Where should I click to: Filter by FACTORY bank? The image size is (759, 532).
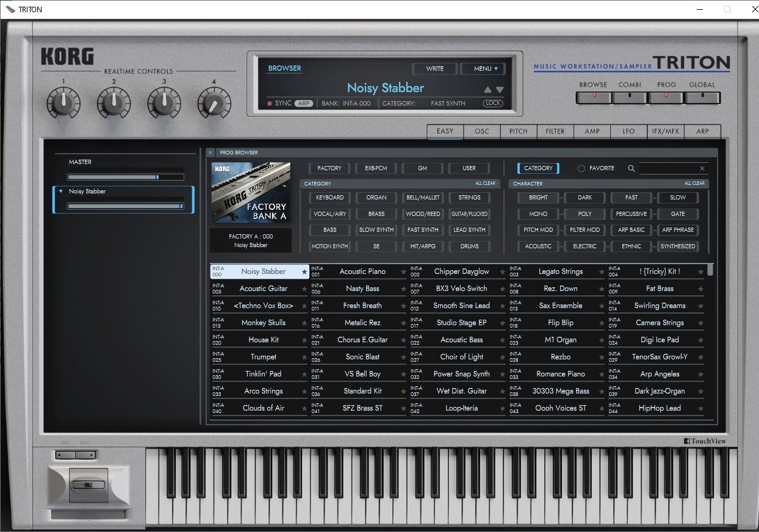point(329,168)
